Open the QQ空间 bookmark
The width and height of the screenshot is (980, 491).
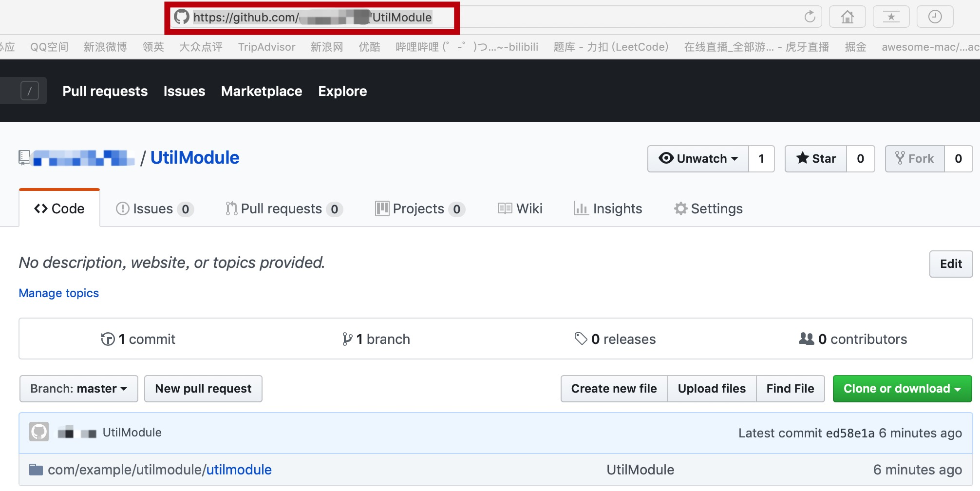click(x=49, y=47)
